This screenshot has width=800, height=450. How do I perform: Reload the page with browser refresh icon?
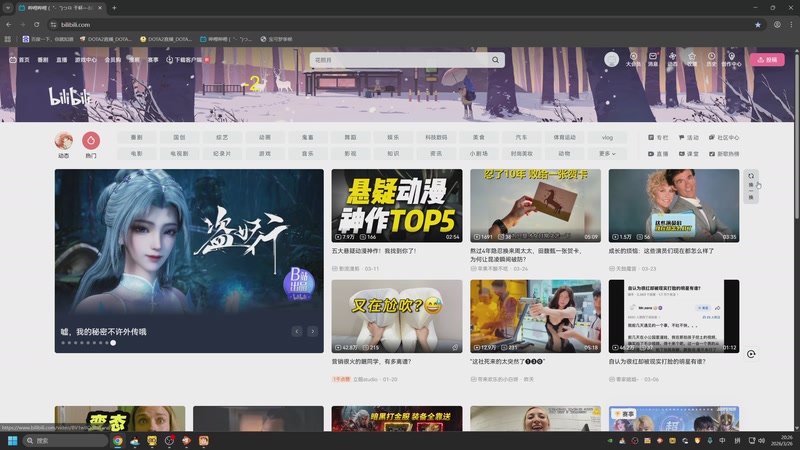(x=37, y=24)
